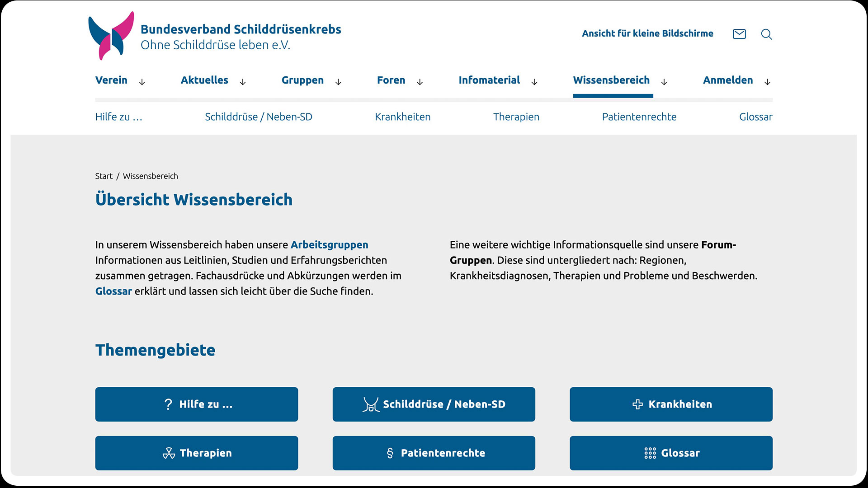Click question mark icon on Hilfe zu button
This screenshot has height=488, width=868.
click(x=168, y=404)
